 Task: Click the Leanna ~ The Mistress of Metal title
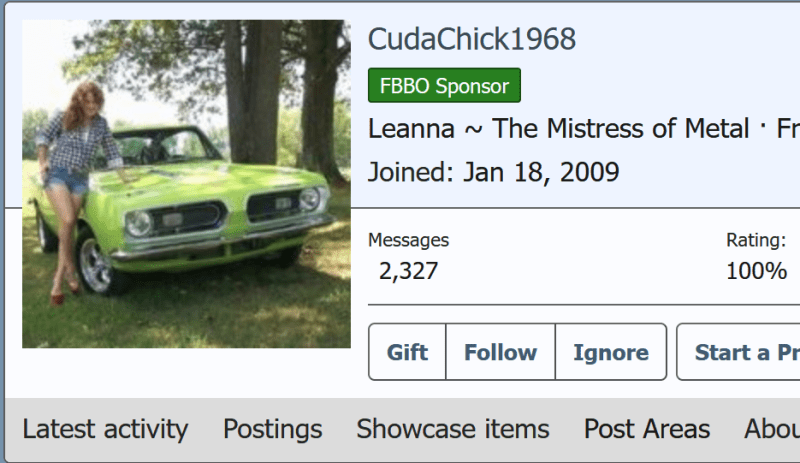(559, 129)
